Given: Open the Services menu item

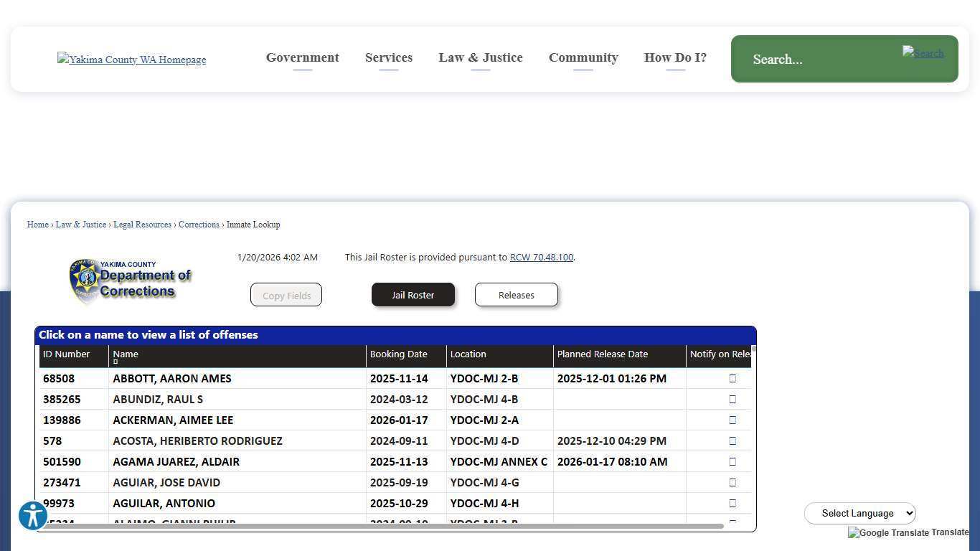Looking at the screenshot, I should point(388,57).
